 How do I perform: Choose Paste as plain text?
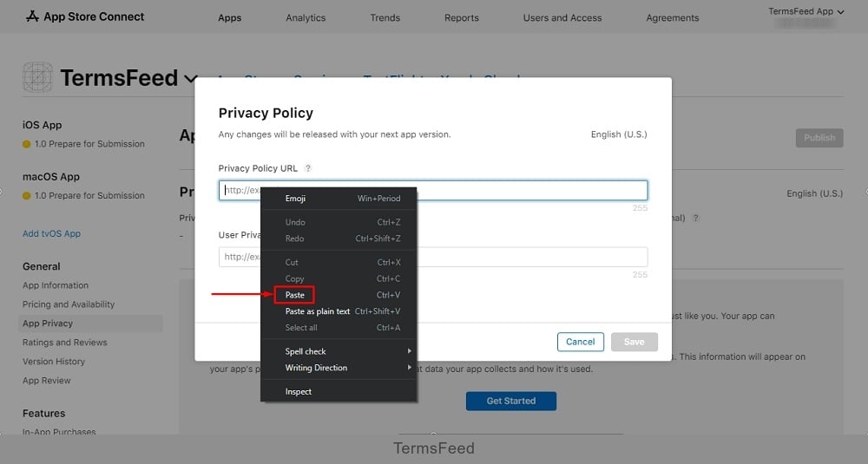(x=339, y=311)
